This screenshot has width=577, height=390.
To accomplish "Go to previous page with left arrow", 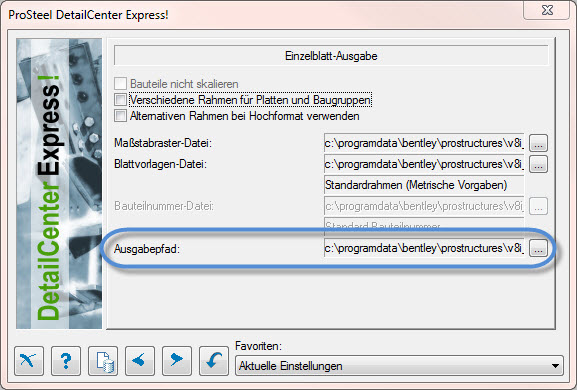I will tap(140, 361).
